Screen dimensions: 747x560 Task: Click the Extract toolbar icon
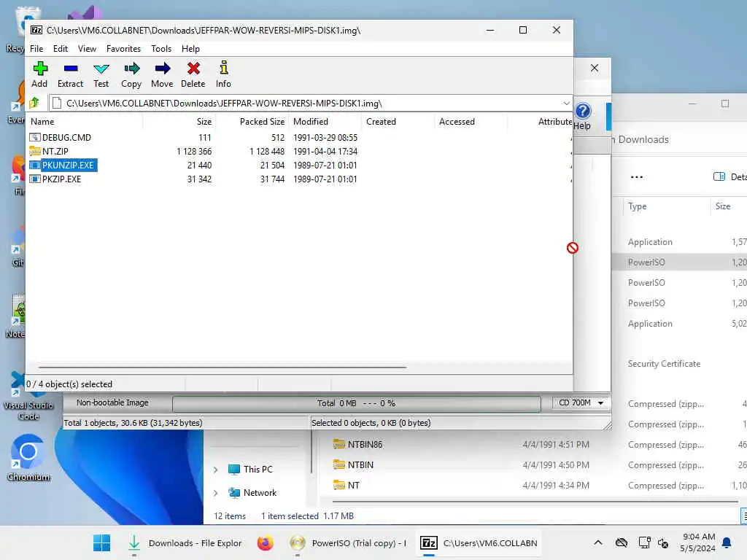tap(71, 74)
